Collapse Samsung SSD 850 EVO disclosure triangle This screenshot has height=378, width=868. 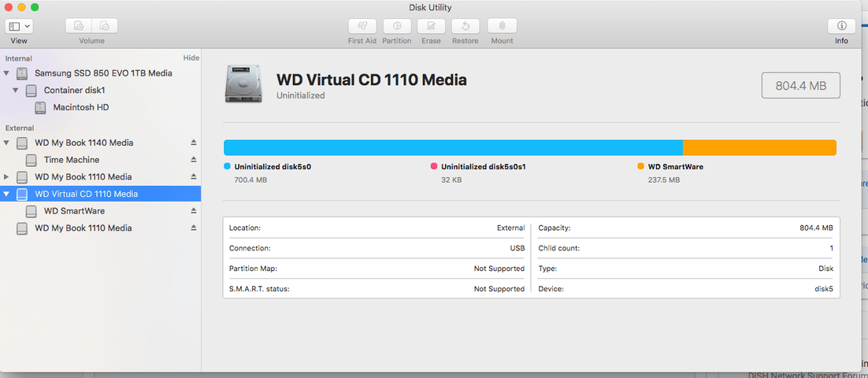tap(6, 73)
